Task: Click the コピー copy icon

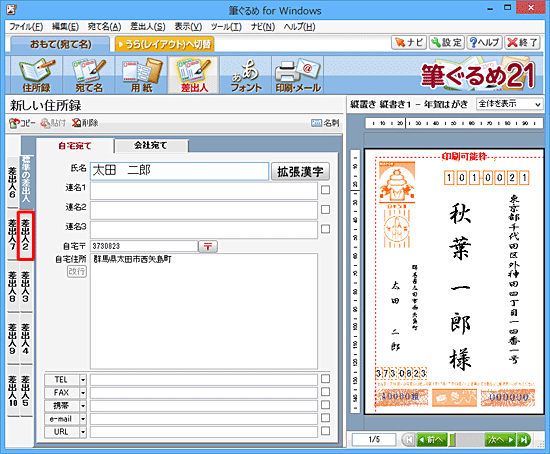Action: click(x=22, y=123)
